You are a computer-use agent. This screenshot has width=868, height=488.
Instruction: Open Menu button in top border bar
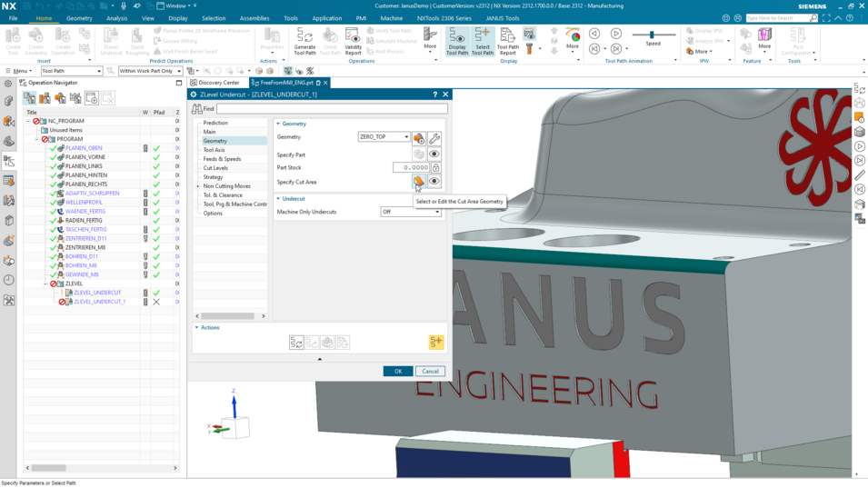(17, 71)
